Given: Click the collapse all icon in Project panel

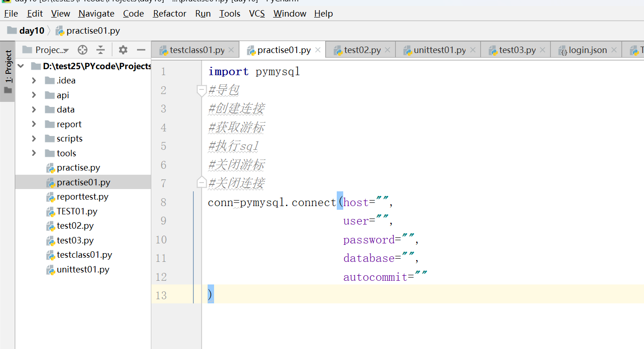Looking at the screenshot, I should coord(101,50).
